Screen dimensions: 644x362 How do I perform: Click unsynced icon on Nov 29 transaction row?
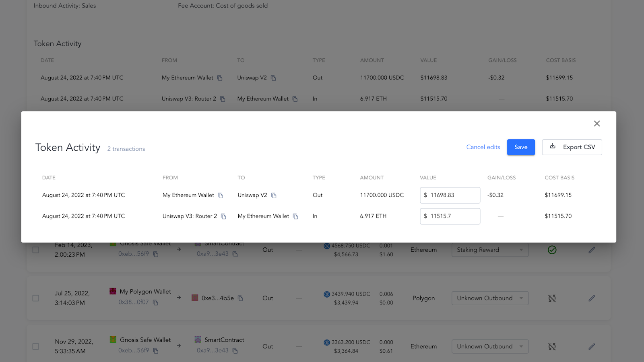[x=552, y=346]
